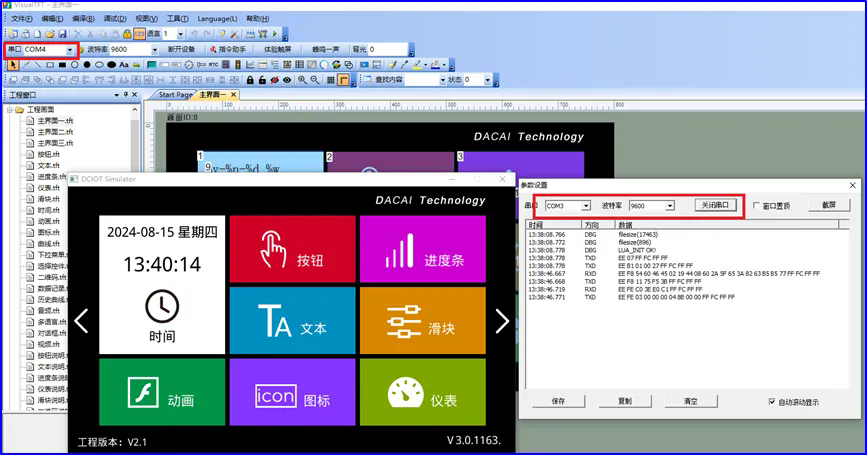Select the hollow circle drawing tool
867x455 pixels.
click(x=75, y=65)
